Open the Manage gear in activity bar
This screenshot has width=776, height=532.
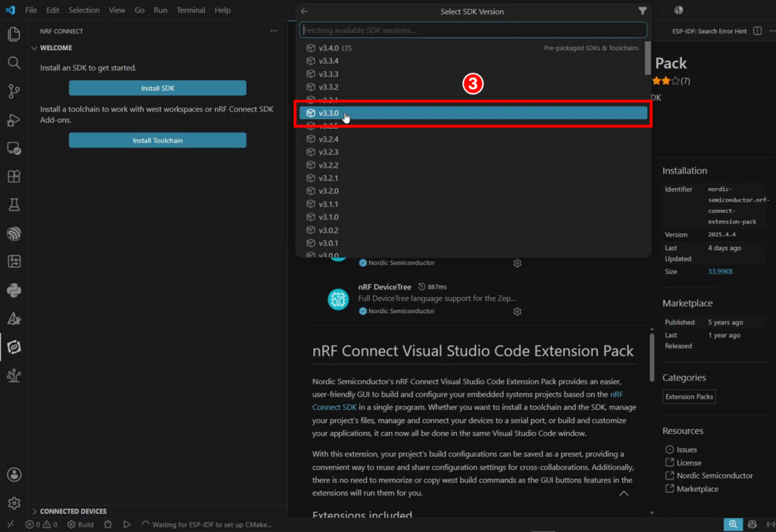[x=14, y=503]
